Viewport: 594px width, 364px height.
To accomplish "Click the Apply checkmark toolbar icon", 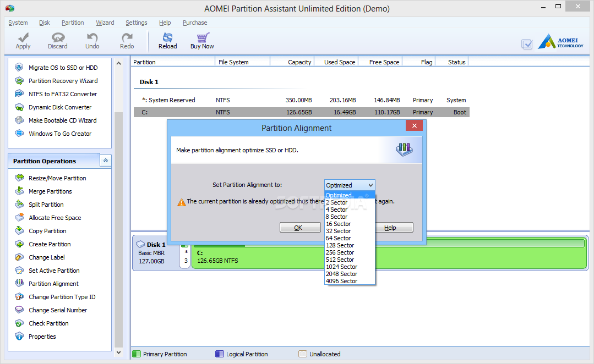I will tap(24, 37).
